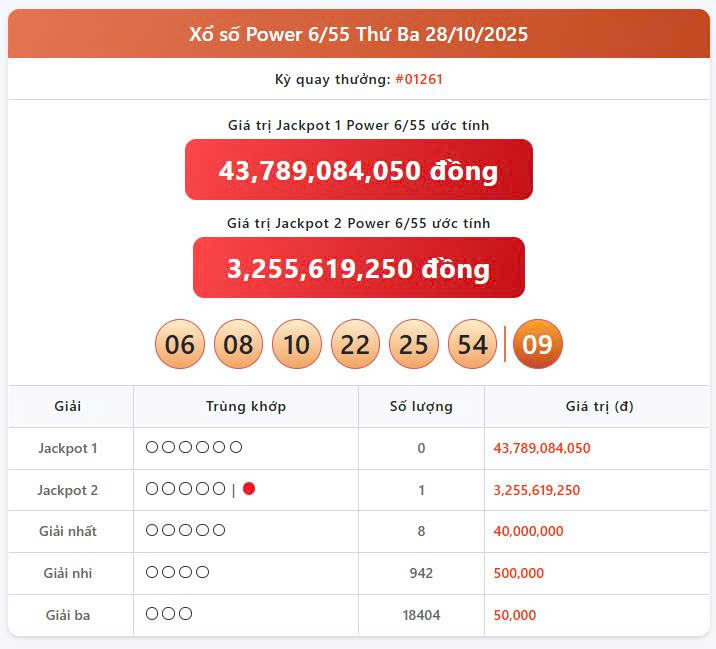This screenshot has width=716, height=649.
Task: Click the table value 43,789,084,050
Action: point(542,448)
